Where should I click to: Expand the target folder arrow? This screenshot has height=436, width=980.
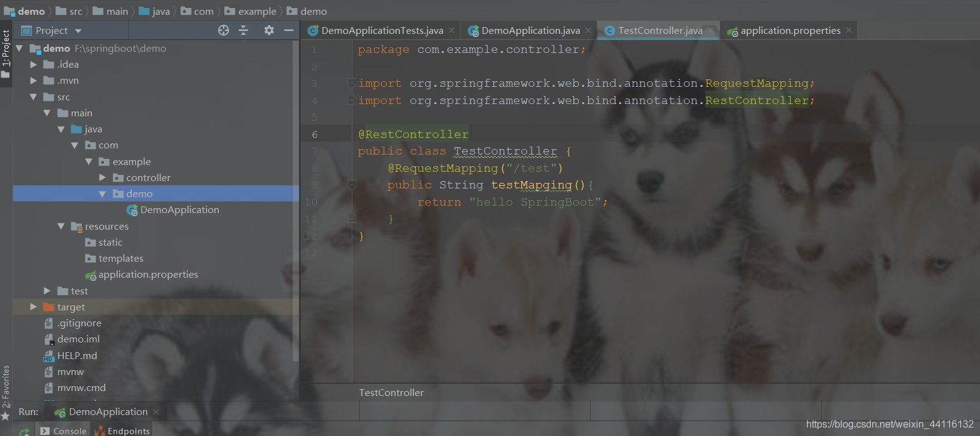33,307
